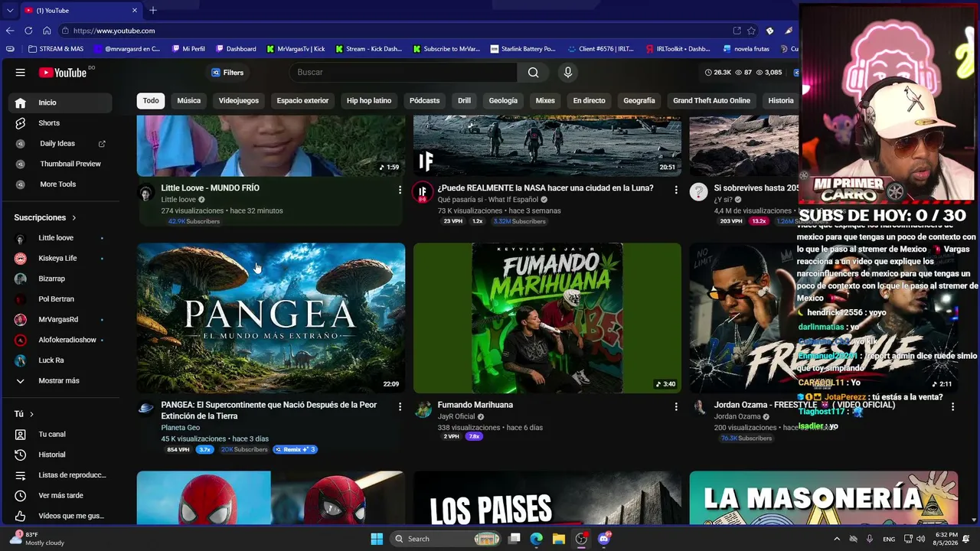
Task: Expand the Suscripciones section chevron
Action: [73, 218]
